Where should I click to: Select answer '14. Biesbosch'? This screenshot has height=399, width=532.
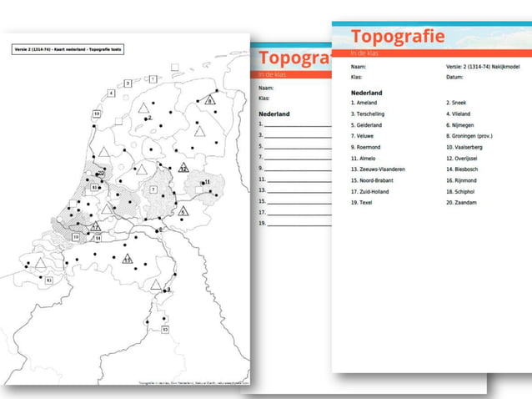[x=462, y=169]
